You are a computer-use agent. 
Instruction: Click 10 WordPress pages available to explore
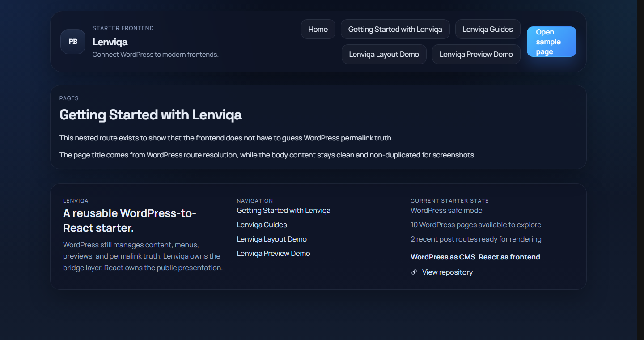point(476,225)
